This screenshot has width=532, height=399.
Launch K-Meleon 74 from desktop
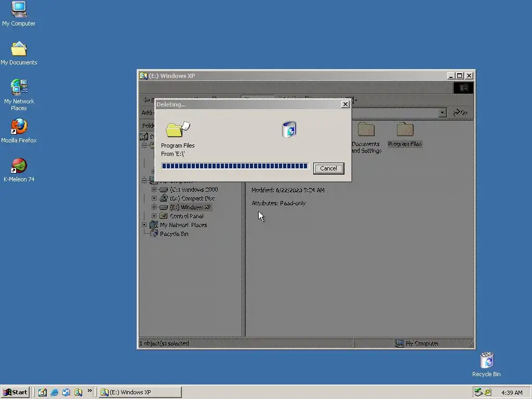[x=19, y=170]
